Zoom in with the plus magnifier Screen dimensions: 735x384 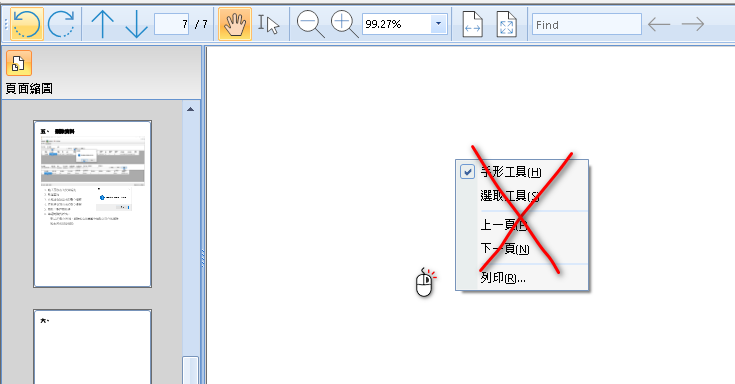click(x=345, y=24)
